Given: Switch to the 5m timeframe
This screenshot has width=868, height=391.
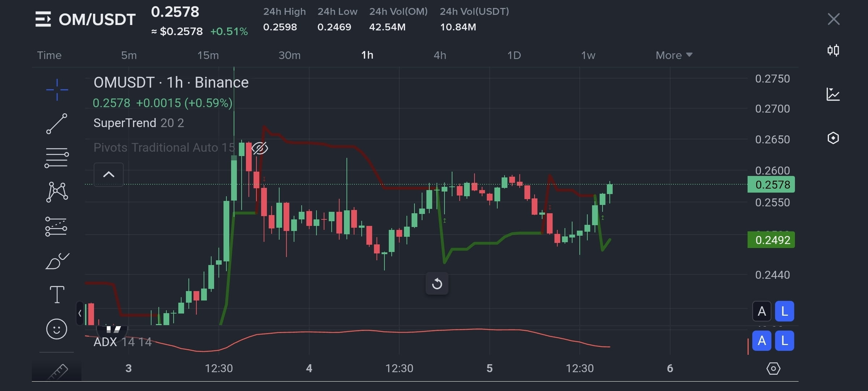Looking at the screenshot, I should tap(129, 55).
